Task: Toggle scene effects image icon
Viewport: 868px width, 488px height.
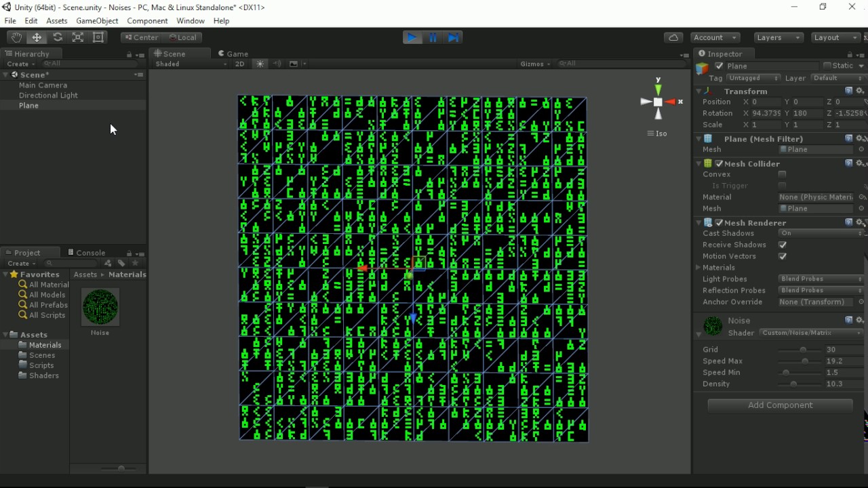Action: (294, 64)
